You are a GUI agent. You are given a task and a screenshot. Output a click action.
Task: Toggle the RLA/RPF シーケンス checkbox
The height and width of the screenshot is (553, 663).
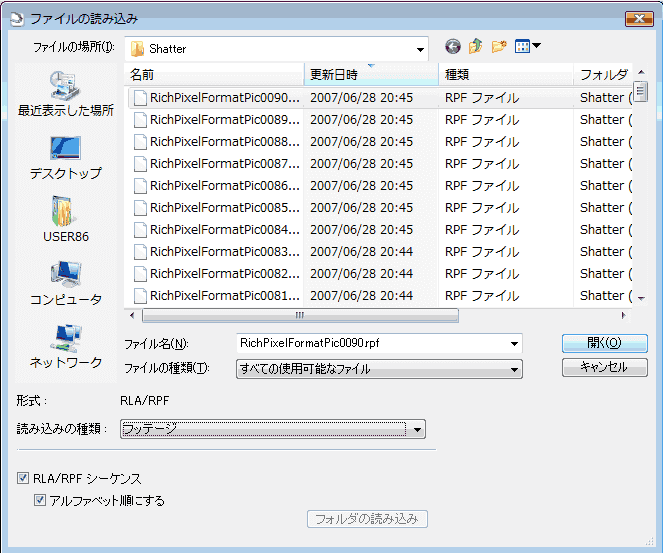pos(23,478)
